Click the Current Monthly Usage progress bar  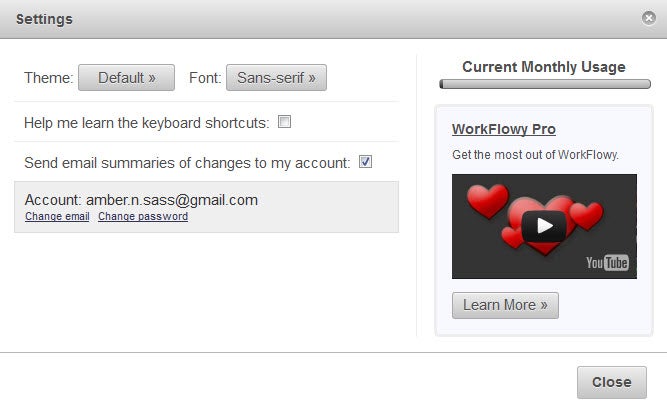pyautogui.click(x=544, y=85)
